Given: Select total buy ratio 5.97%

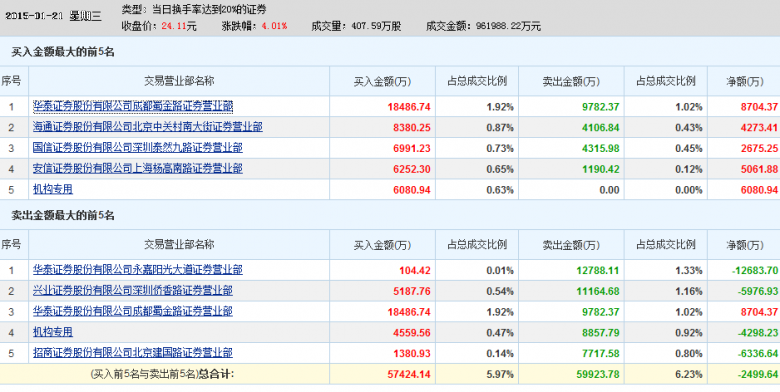Looking at the screenshot, I should pyautogui.click(x=500, y=375).
